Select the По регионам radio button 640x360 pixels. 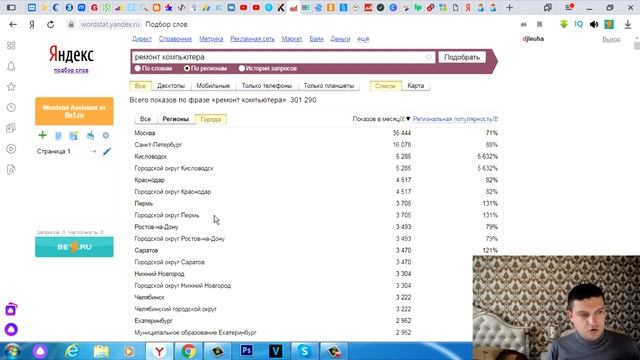tap(187, 68)
